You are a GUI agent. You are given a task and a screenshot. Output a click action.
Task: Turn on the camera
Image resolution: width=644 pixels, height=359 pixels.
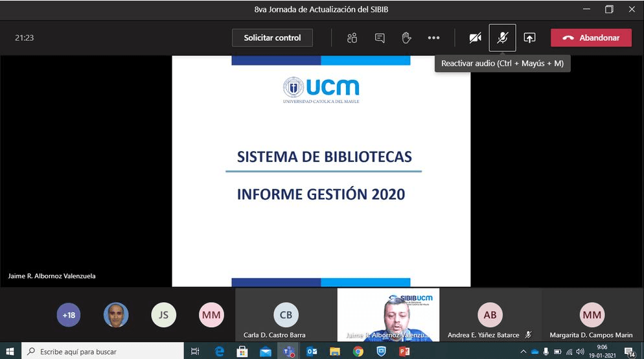[475, 38]
